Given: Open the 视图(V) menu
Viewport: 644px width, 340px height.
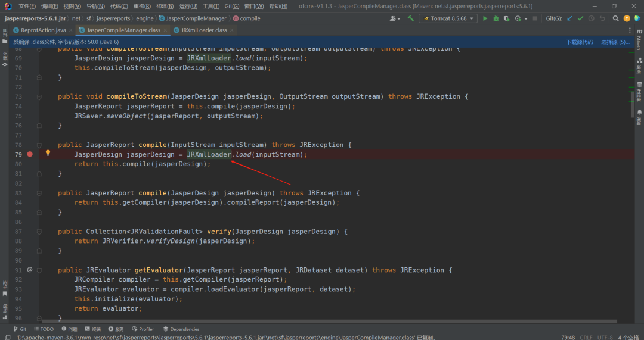Looking at the screenshot, I should [72, 6].
